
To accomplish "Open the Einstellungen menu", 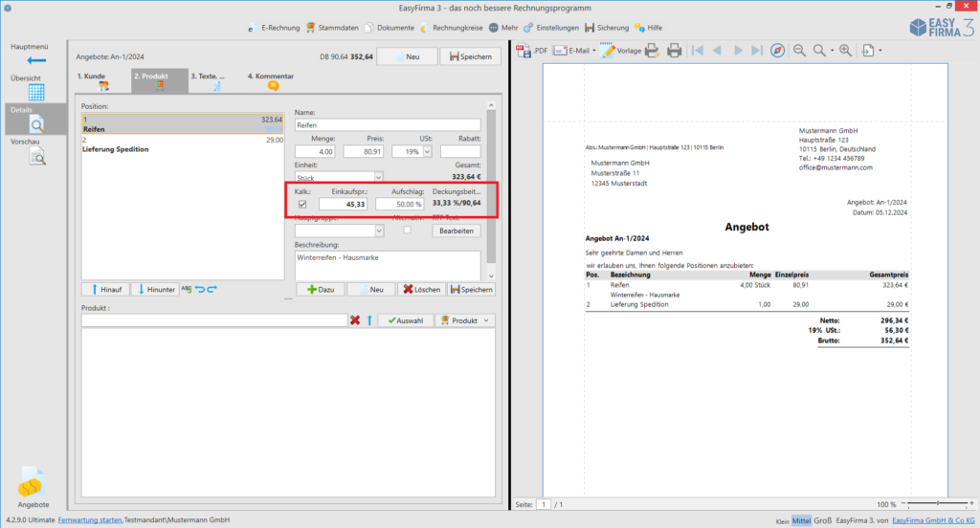I will click(551, 28).
